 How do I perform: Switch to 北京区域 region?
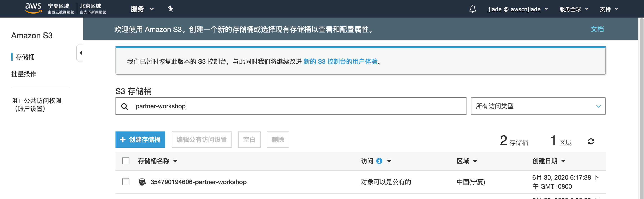point(93,9)
